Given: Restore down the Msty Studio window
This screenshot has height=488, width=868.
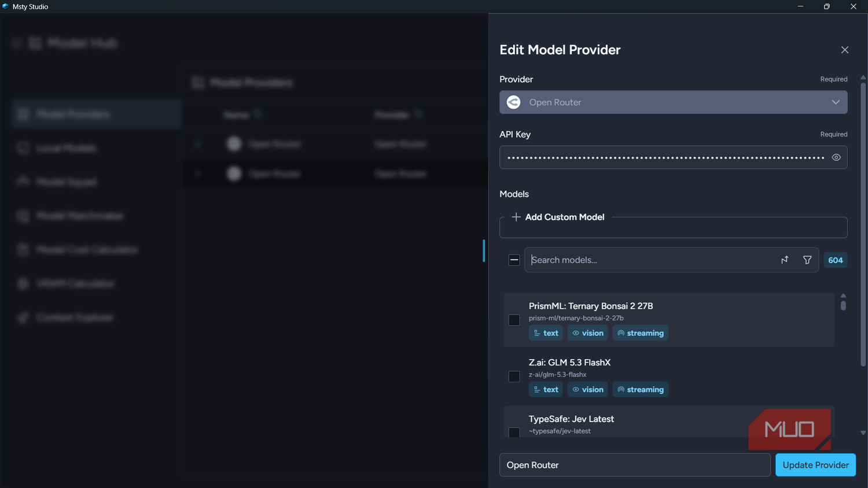Looking at the screenshot, I should [827, 6].
